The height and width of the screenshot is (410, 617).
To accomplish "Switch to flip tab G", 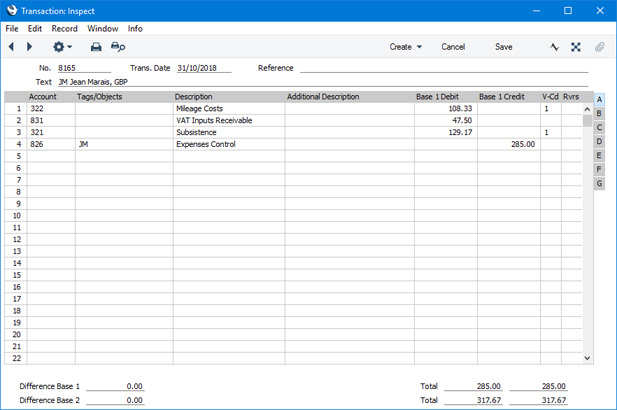I will (x=599, y=183).
